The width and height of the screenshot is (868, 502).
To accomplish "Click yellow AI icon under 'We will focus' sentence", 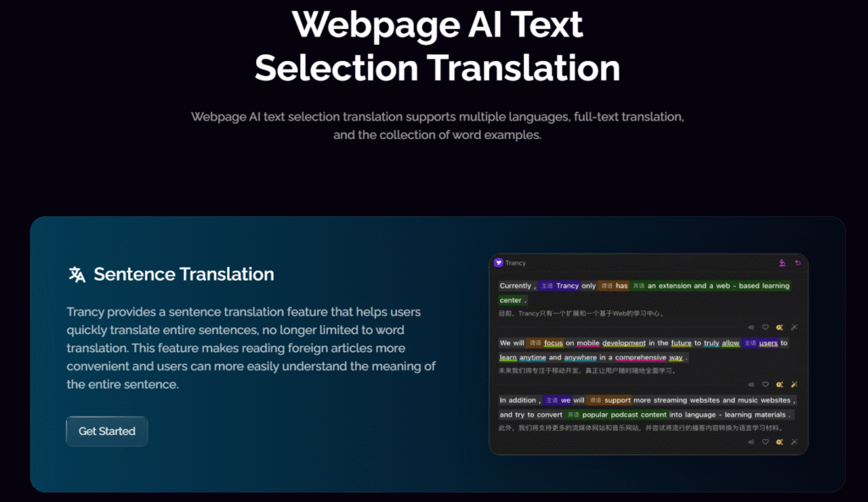I will (x=780, y=384).
